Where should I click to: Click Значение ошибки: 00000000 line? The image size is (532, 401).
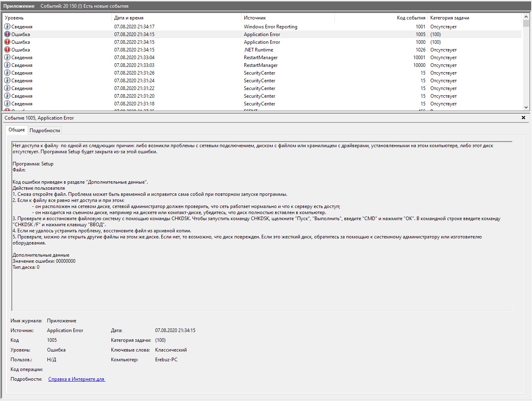tap(44, 261)
